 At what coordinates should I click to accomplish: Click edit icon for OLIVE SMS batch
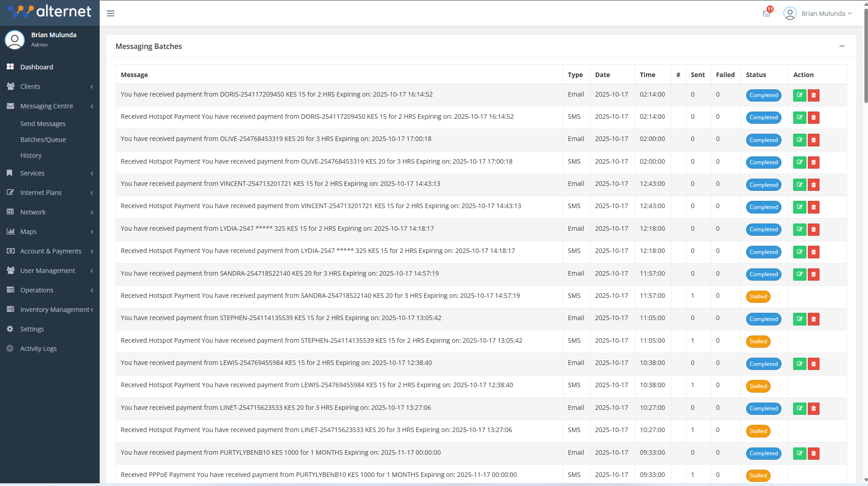[x=800, y=162]
